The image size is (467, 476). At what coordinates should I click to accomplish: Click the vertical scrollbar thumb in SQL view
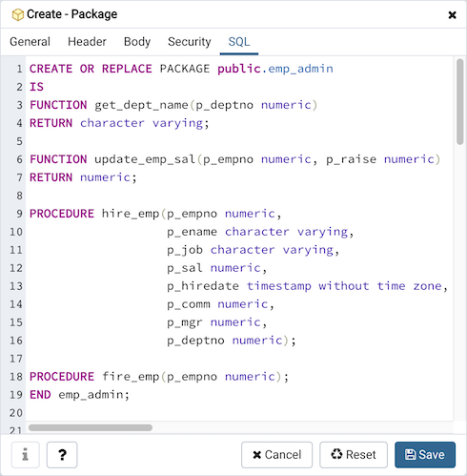pyautogui.click(x=459, y=102)
